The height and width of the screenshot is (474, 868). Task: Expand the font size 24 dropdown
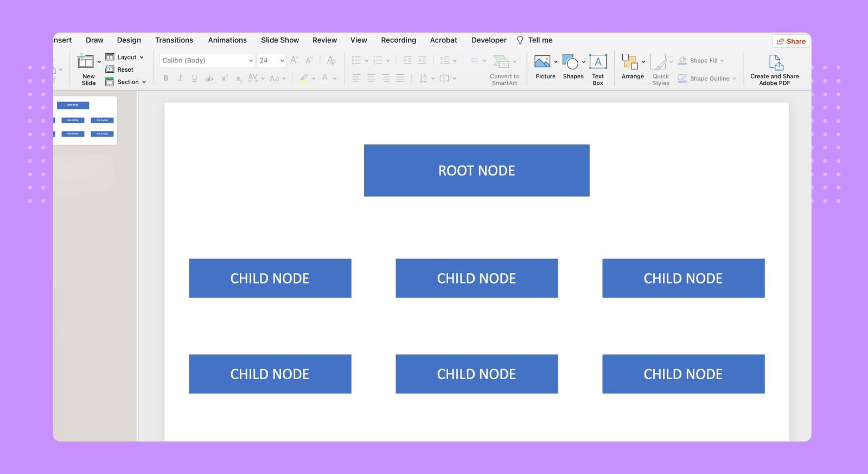click(x=282, y=61)
